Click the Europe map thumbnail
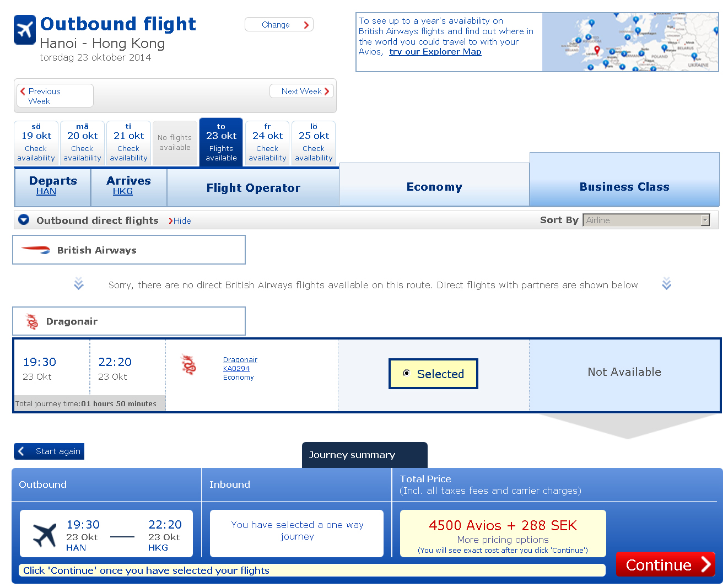This screenshot has width=728, height=587. [x=630, y=42]
